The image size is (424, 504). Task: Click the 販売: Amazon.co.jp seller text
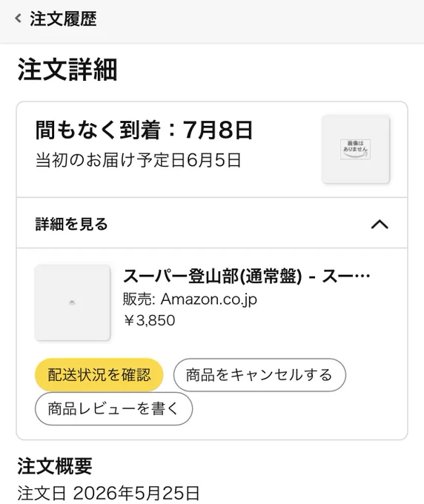[x=190, y=299]
